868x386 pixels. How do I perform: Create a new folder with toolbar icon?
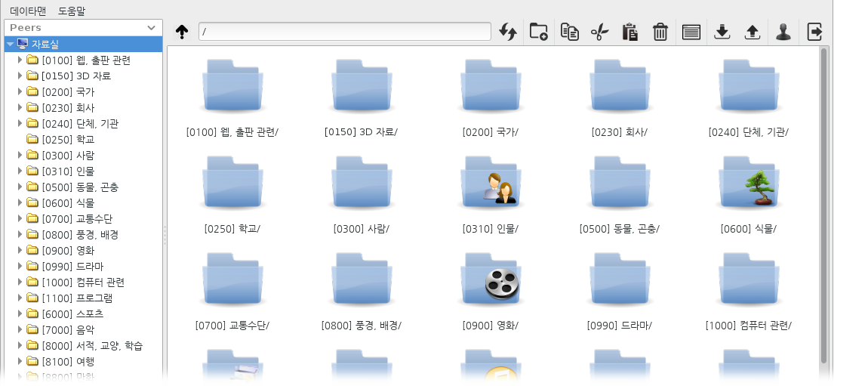[538, 32]
